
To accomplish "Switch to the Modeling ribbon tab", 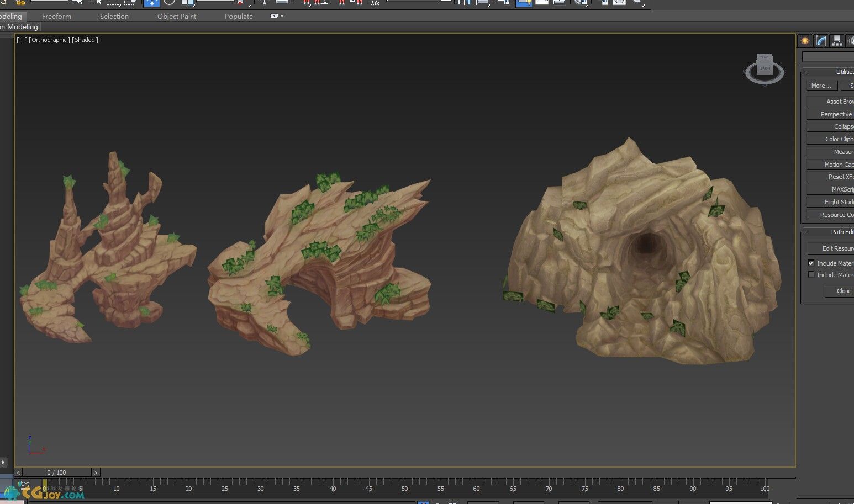I will (x=12, y=16).
